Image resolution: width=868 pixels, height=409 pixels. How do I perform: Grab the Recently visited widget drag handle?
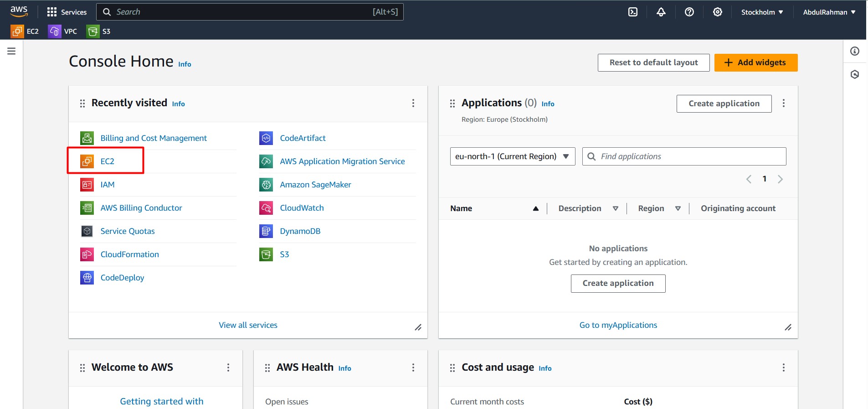coord(82,104)
